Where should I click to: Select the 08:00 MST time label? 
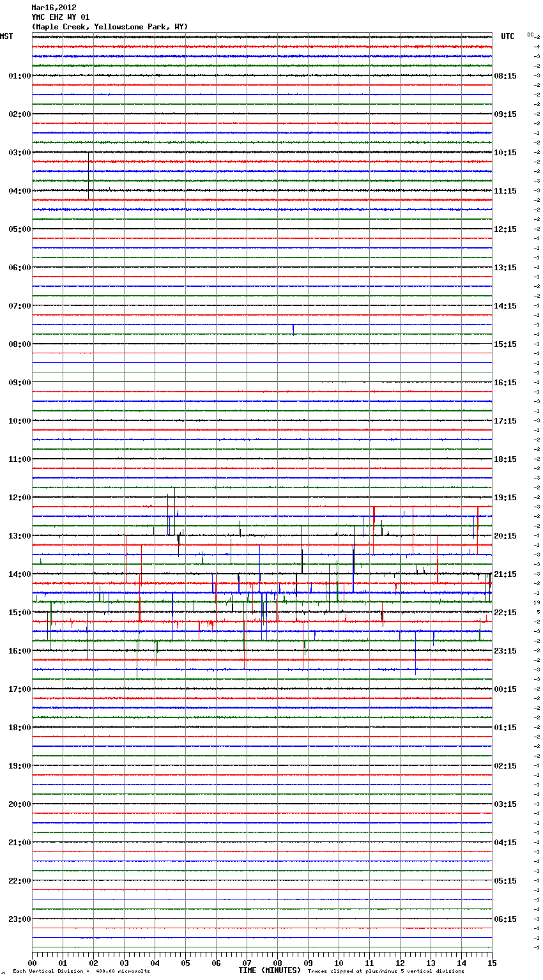point(19,344)
